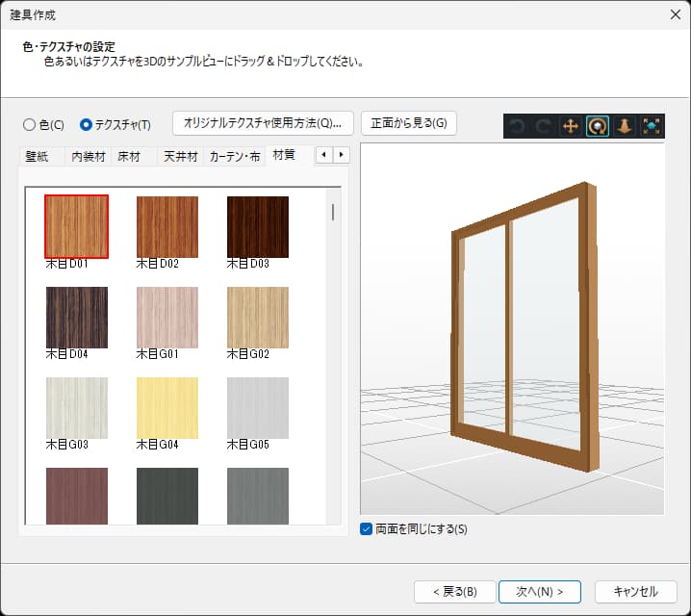Click the redo icon in the 3D toolbar
The height and width of the screenshot is (616, 691).
point(544,126)
